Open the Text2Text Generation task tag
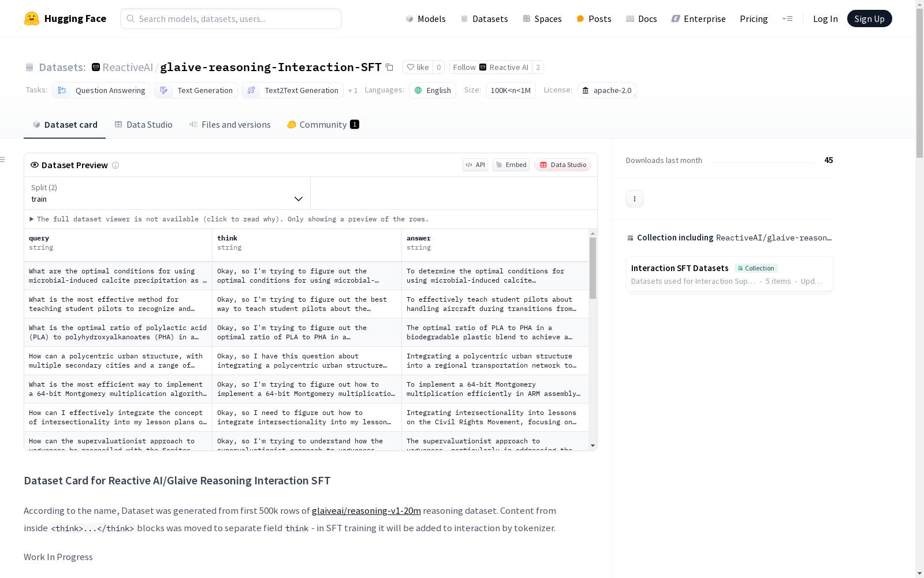The height and width of the screenshot is (578, 924). pos(293,90)
